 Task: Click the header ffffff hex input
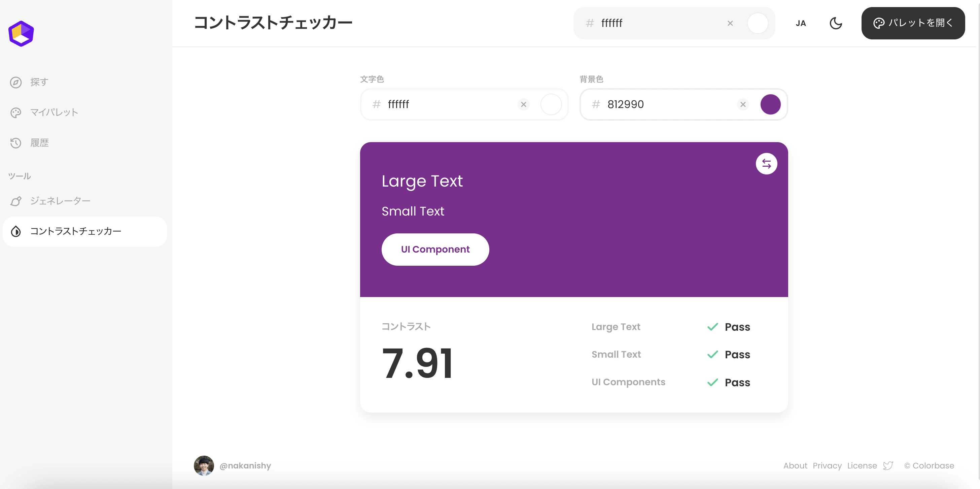pyautogui.click(x=660, y=23)
